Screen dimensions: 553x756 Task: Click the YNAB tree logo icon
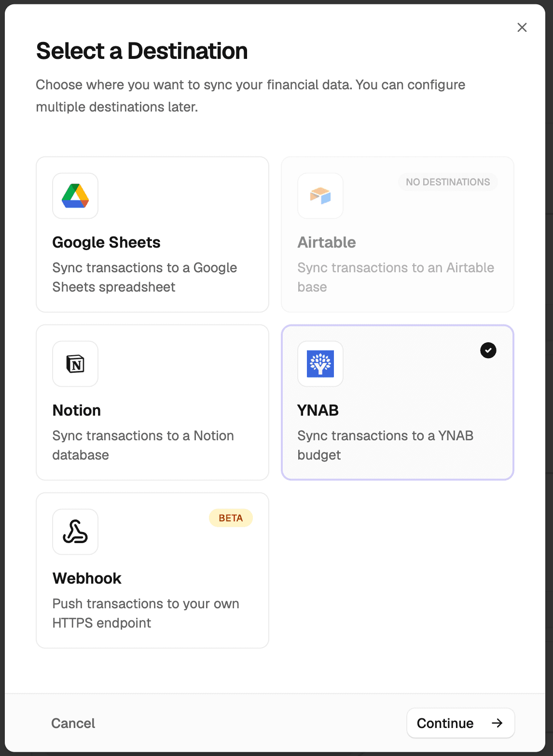tap(320, 364)
